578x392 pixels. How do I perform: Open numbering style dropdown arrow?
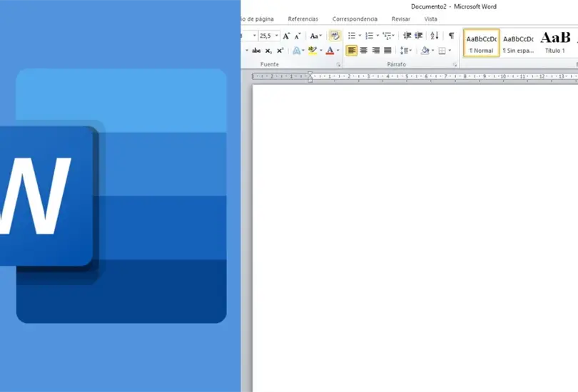377,36
